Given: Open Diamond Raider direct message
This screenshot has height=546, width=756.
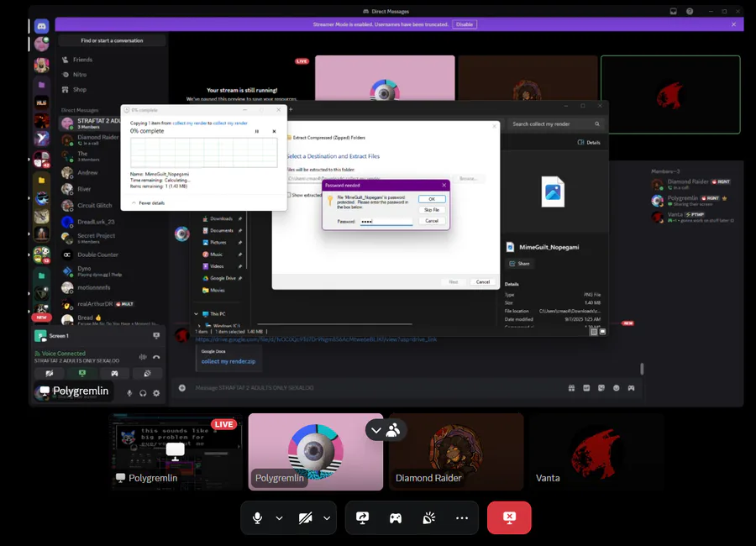Looking at the screenshot, I should (x=90, y=140).
